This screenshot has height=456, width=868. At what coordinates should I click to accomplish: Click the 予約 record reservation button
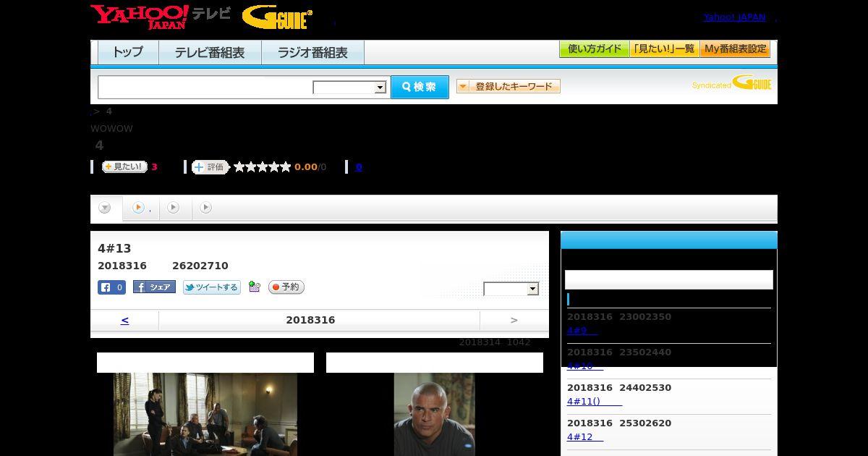[x=286, y=287]
